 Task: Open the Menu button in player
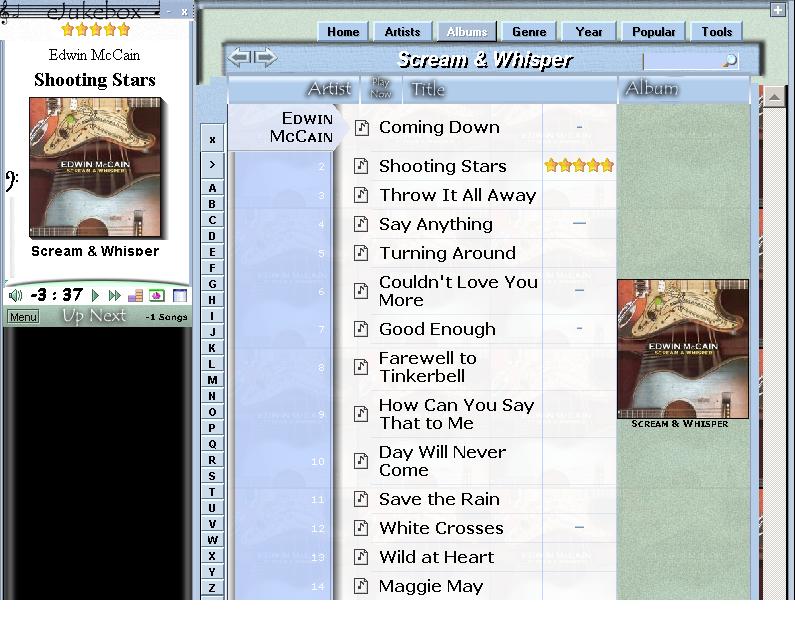click(x=23, y=317)
